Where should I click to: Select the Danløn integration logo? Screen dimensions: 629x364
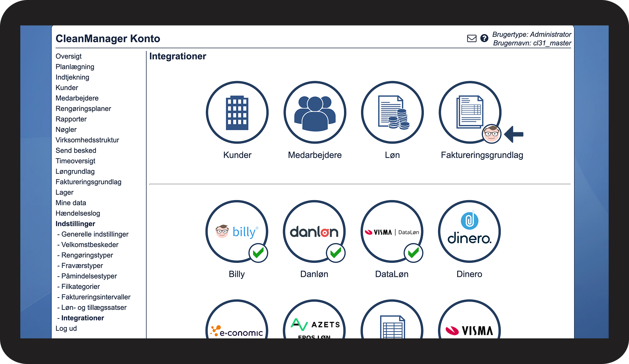314,232
